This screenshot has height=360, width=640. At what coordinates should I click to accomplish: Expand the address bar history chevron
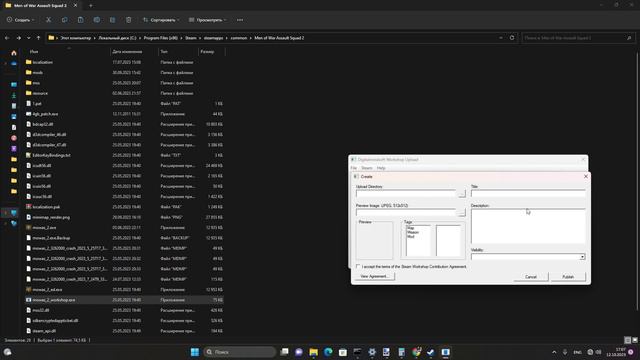(x=501, y=38)
